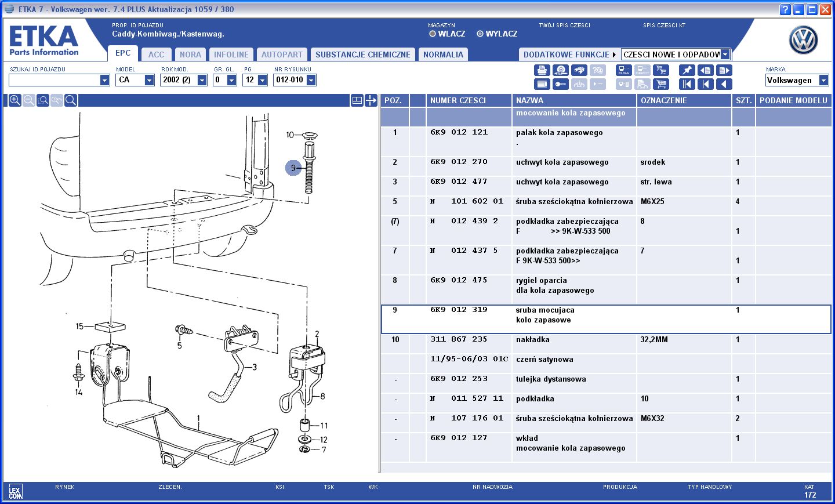
Task: Click the help question mark button
Action: coord(785,9)
